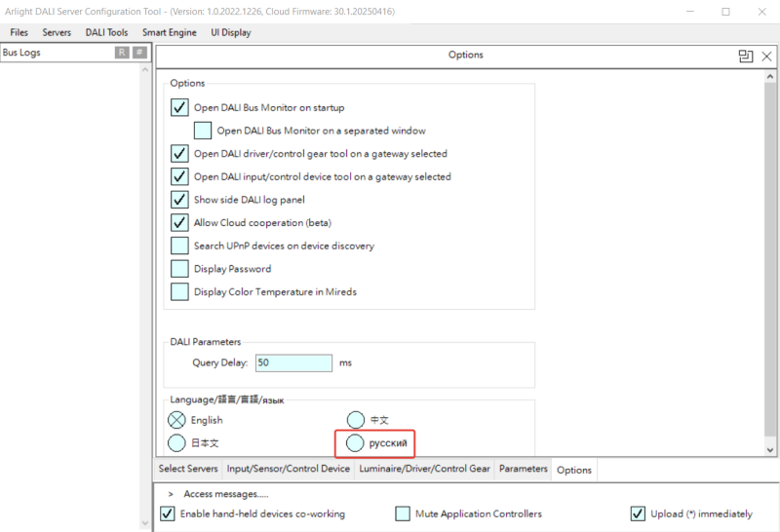
Task: Open the Files menu
Action: coord(19,32)
